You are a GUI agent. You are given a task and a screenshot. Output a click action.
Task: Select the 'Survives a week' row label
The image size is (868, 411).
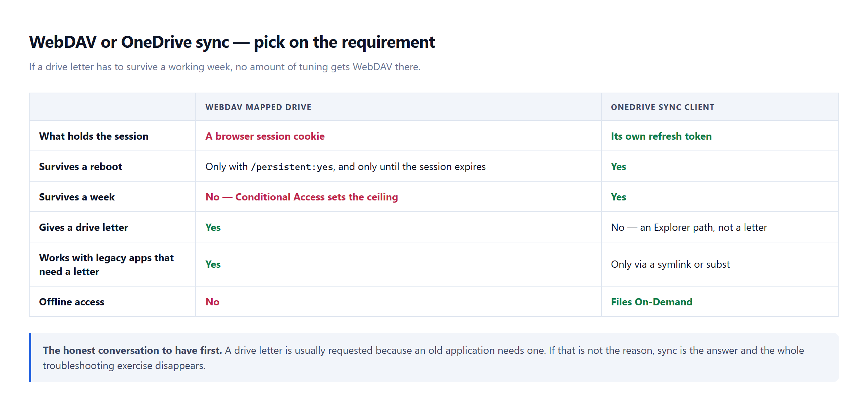coord(77,197)
